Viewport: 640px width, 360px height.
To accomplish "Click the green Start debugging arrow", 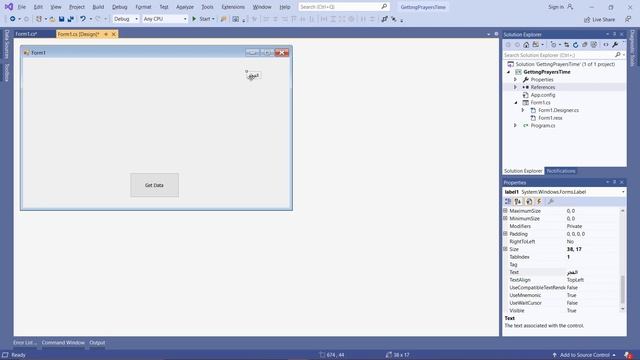I will [194, 19].
